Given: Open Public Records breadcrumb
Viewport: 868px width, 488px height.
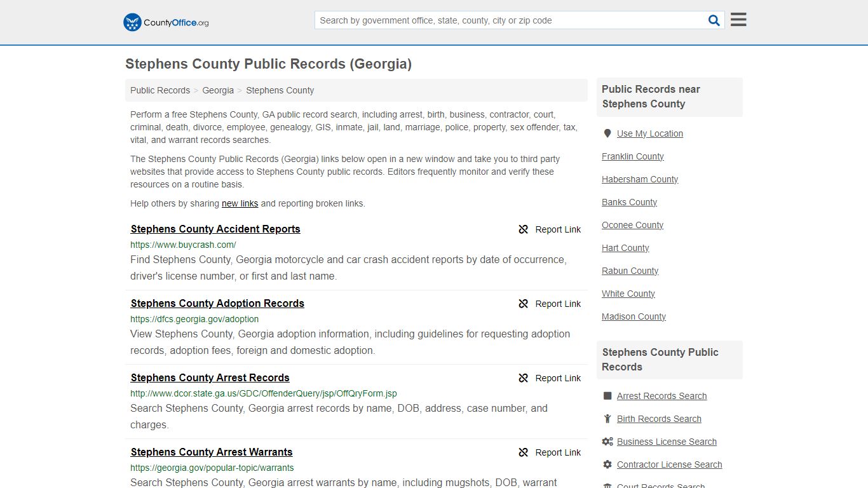Looking at the screenshot, I should (160, 90).
